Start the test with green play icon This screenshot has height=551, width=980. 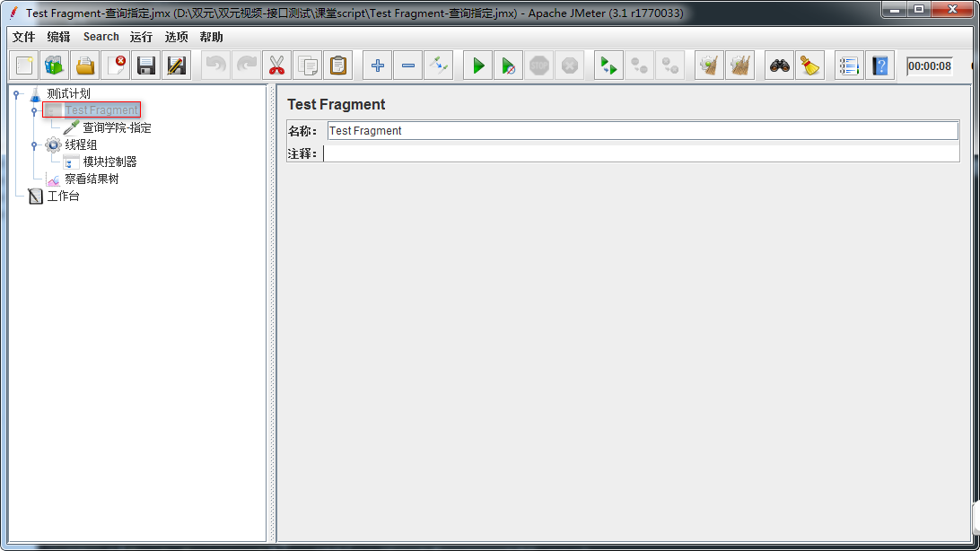point(478,66)
